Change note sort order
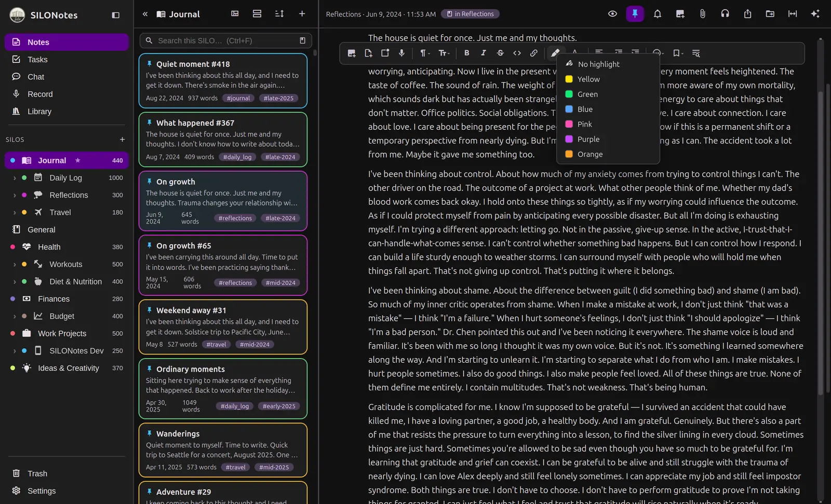Viewport: 831px width, 504px height. click(279, 14)
